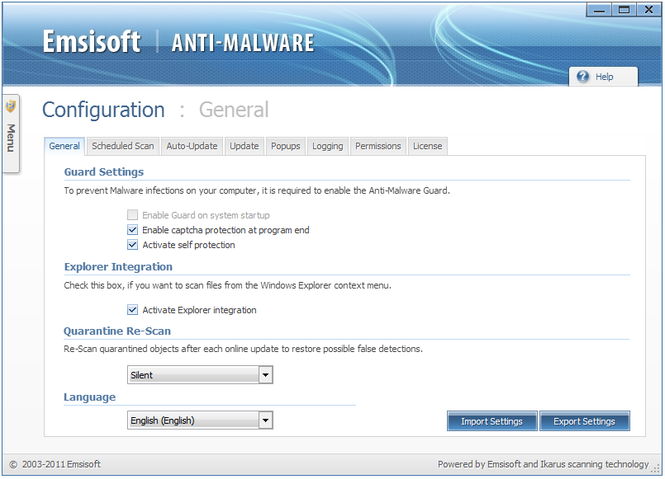Click the Import Settings button

click(492, 421)
